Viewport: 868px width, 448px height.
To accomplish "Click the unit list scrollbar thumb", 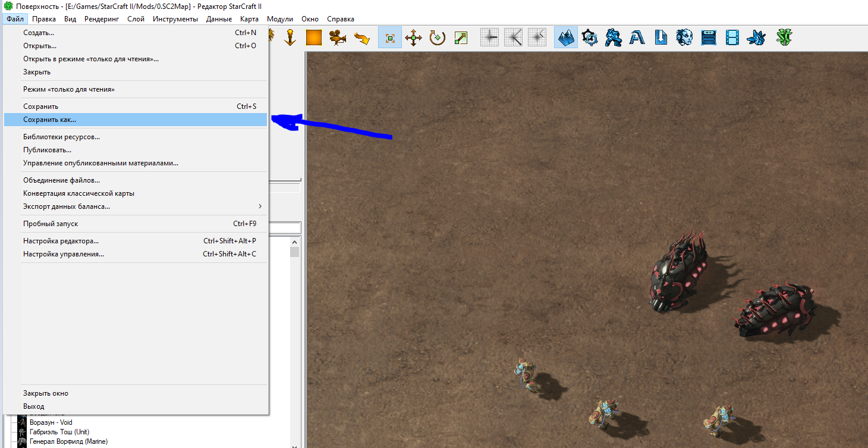I will tap(295, 252).
